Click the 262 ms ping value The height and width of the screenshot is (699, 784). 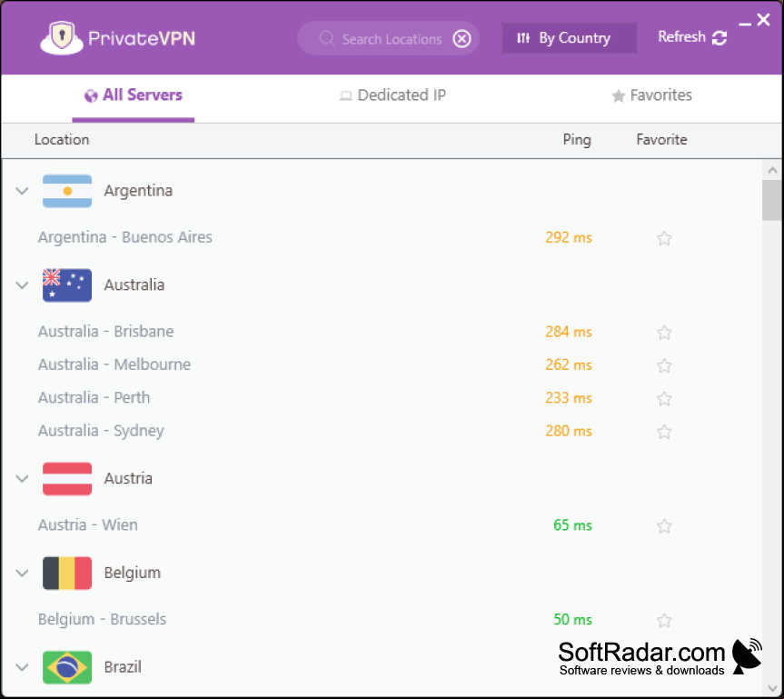coord(569,364)
